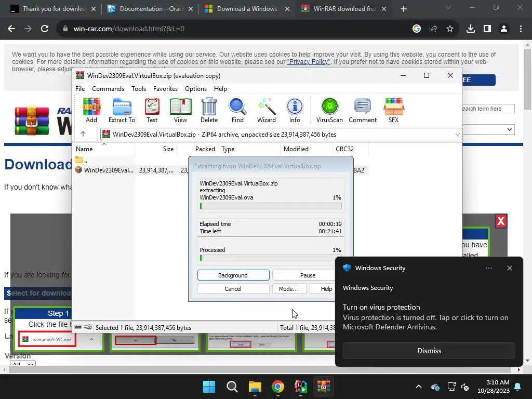Close the red X overlay on webpage
This screenshot has width=532, height=399.
pos(501,221)
